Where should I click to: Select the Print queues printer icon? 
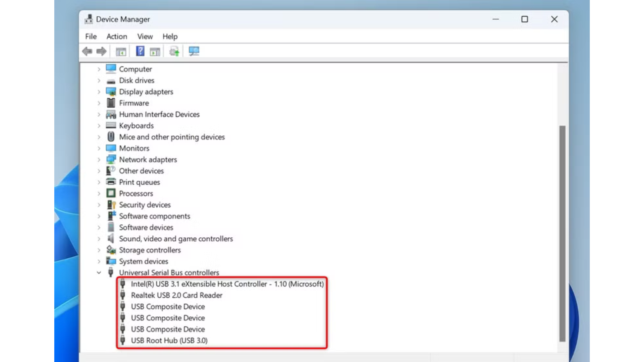[x=111, y=182]
